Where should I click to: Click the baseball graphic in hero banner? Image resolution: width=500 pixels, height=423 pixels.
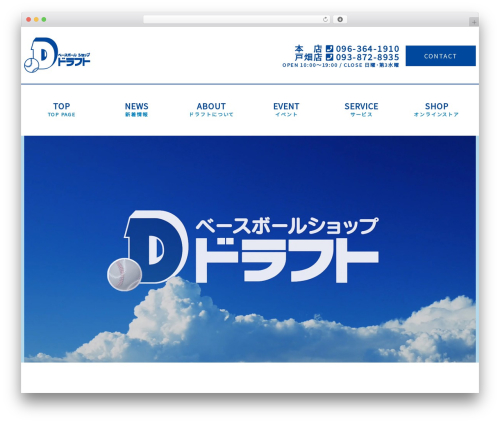tap(124, 275)
